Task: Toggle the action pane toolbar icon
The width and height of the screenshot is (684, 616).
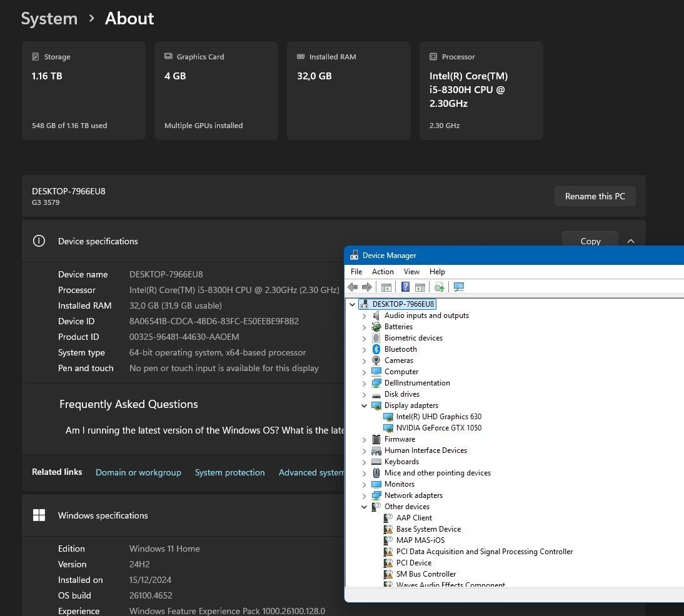Action: [420, 287]
